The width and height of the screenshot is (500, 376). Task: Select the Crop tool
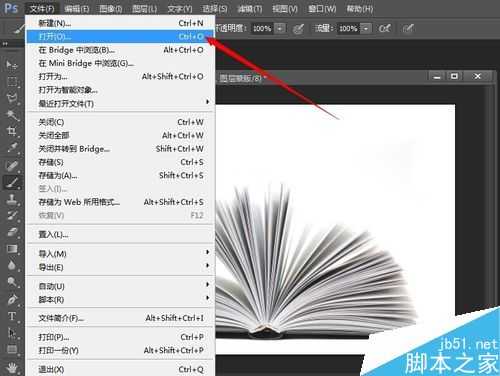coord(12,131)
